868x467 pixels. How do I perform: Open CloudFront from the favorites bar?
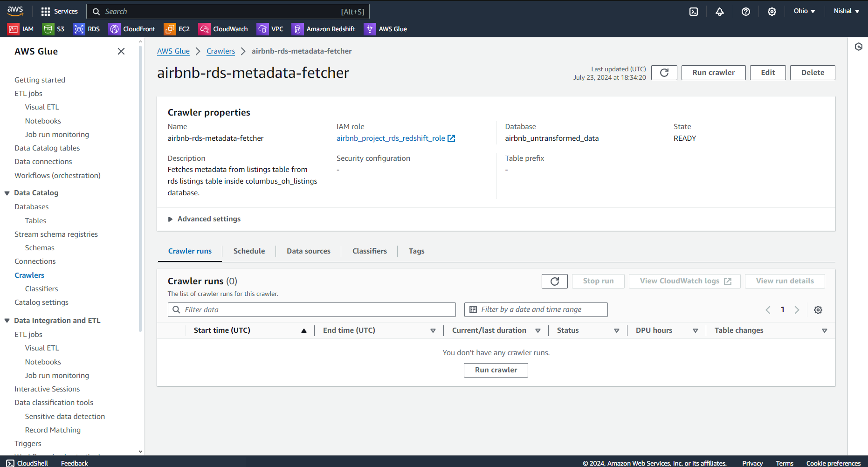tap(132, 29)
